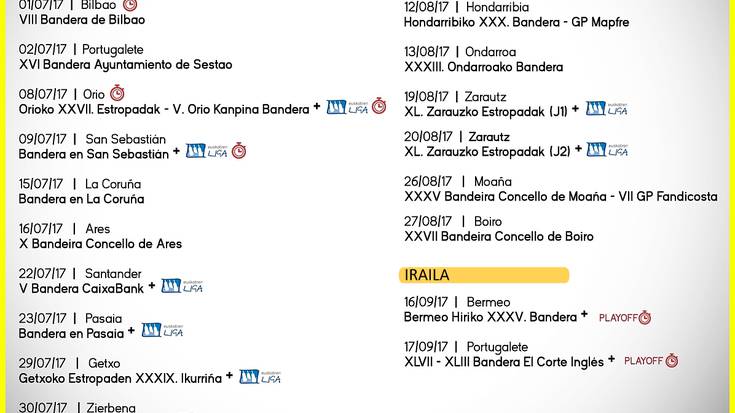Click XXVII Bandeira Concello de Boiro title

point(499,236)
